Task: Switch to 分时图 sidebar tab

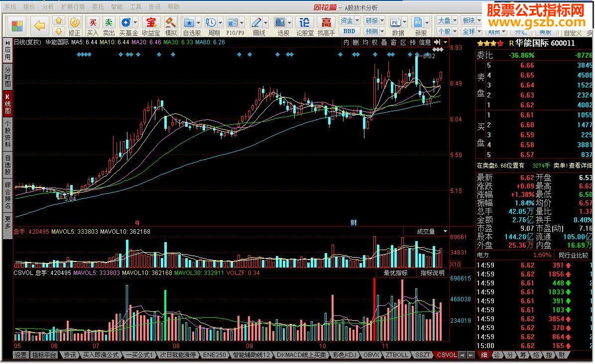Action: 7,77
